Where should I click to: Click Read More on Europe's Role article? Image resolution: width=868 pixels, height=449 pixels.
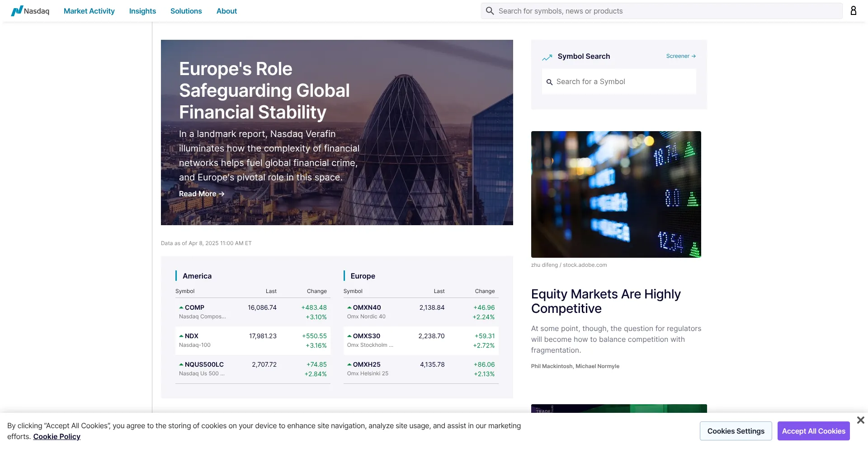(202, 194)
